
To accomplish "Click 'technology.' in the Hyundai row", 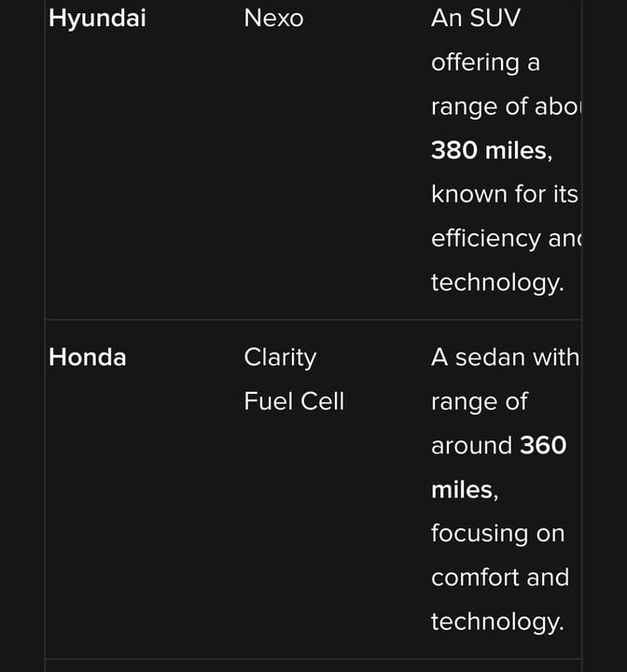I will tap(497, 283).
